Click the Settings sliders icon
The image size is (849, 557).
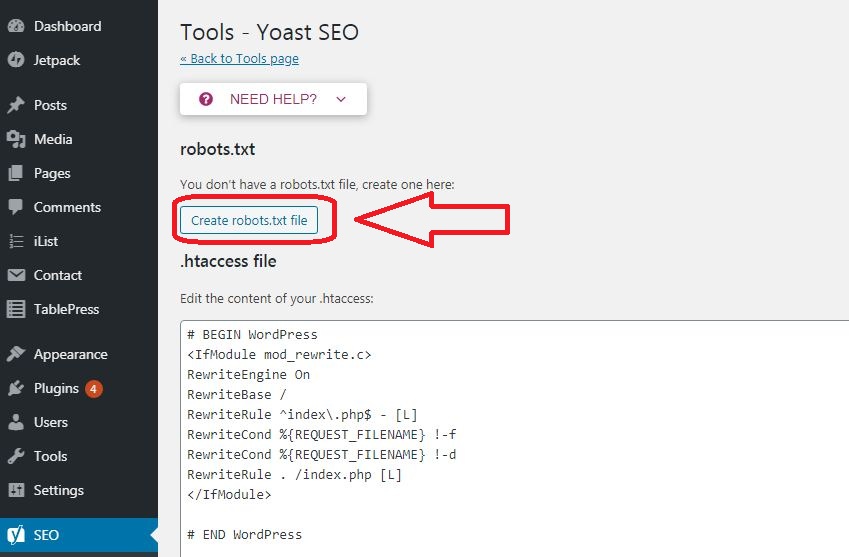16,490
